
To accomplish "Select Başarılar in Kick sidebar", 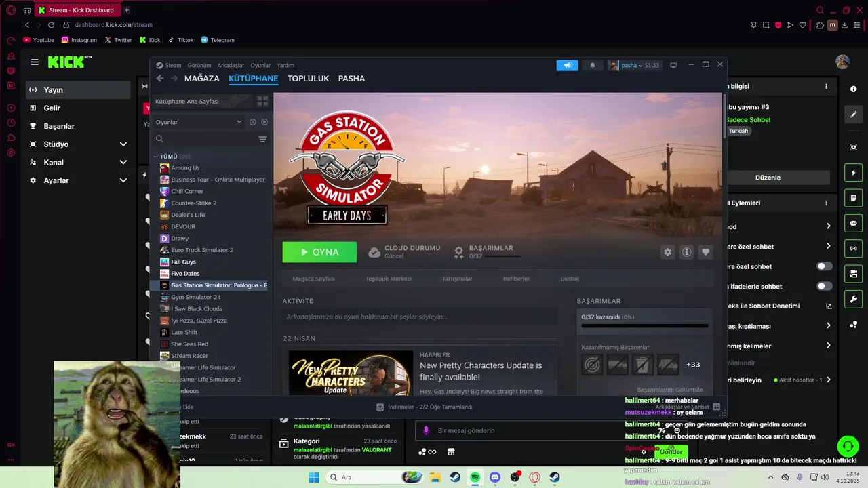I will tap(78, 126).
